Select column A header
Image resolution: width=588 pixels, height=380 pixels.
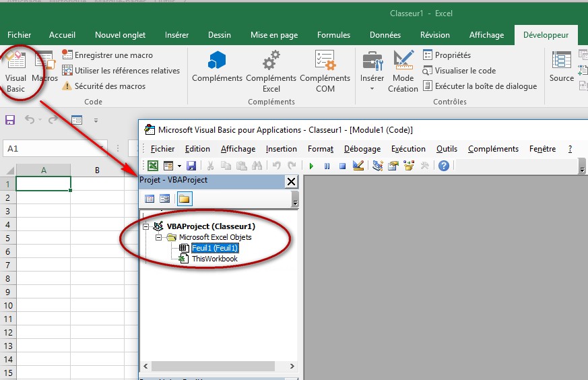click(x=44, y=170)
